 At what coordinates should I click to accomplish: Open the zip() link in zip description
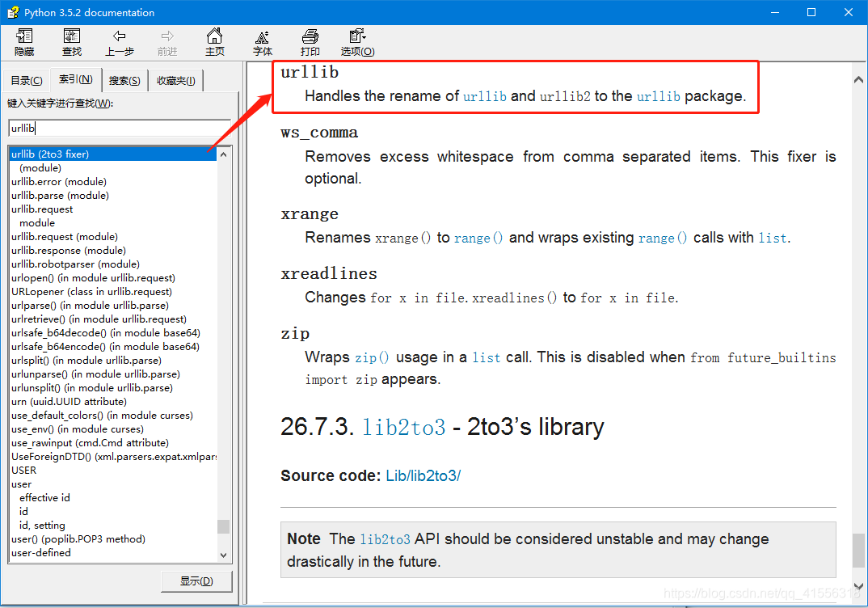(x=372, y=357)
